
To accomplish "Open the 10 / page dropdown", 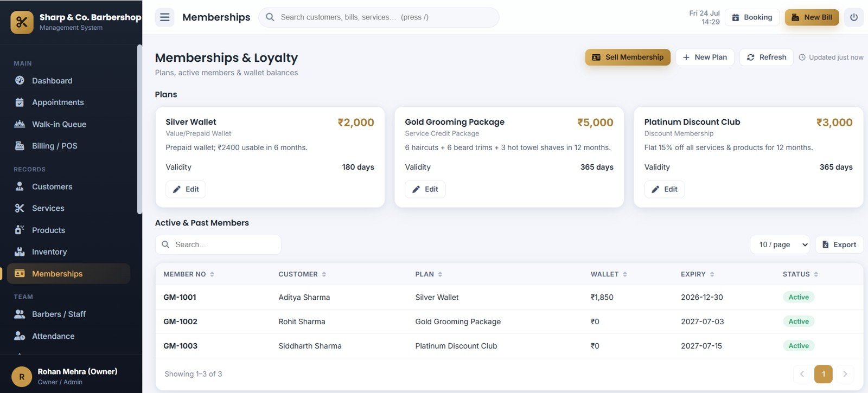I will (x=780, y=244).
